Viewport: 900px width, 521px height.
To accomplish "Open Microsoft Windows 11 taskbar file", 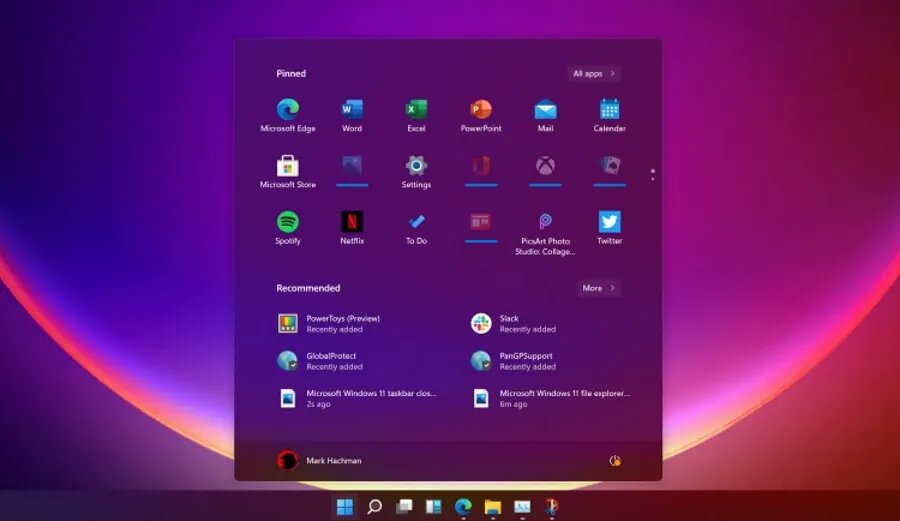I will pos(357,398).
